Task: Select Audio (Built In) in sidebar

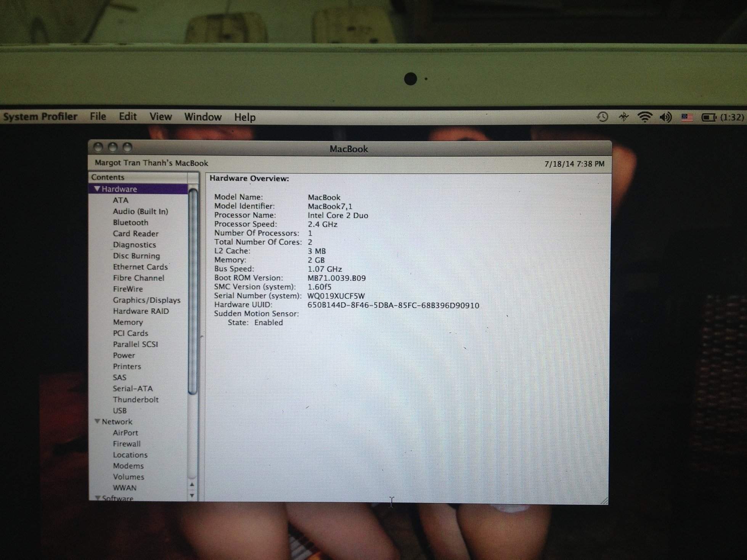Action: pos(140,211)
